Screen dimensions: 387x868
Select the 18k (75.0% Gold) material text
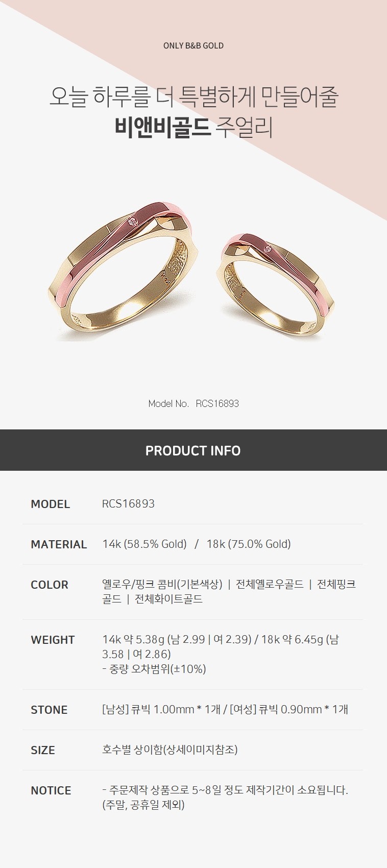tap(249, 544)
